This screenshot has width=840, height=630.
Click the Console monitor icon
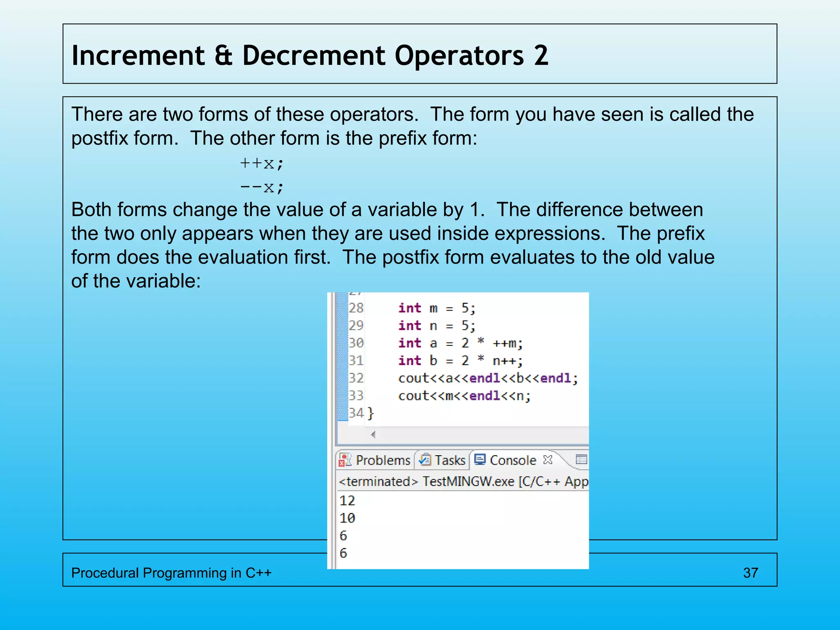pyautogui.click(x=480, y=459)
